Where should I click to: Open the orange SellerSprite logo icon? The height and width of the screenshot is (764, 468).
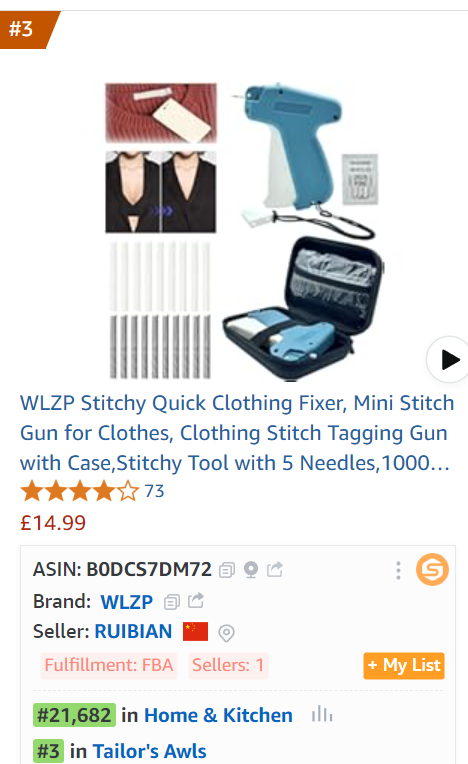[x=432, y=570]
